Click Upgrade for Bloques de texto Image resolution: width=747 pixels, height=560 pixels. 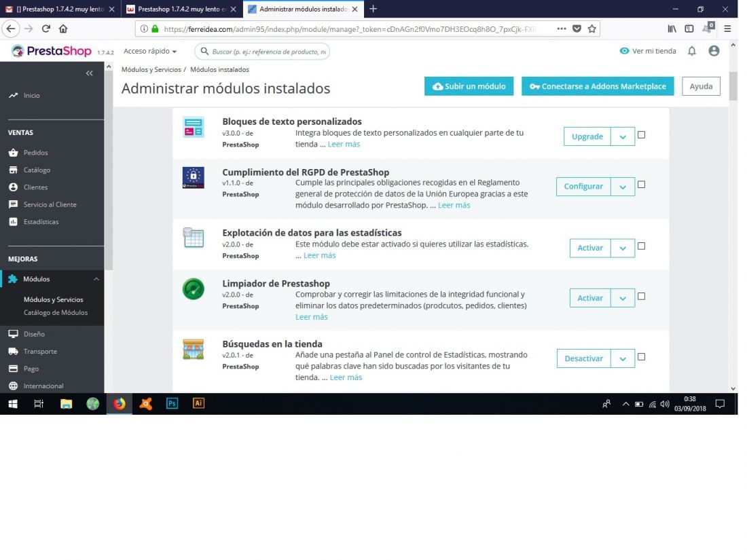click(587, 136)
